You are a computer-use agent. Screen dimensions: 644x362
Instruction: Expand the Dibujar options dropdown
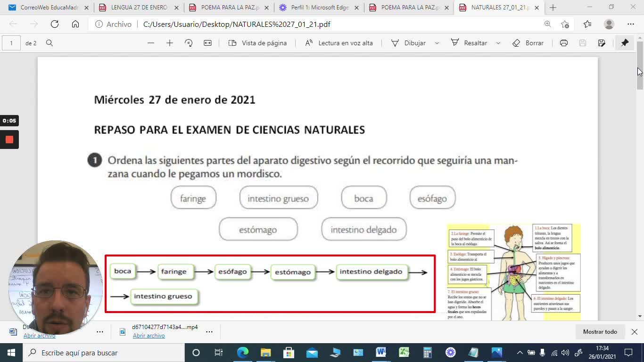[x=437, y=43]
